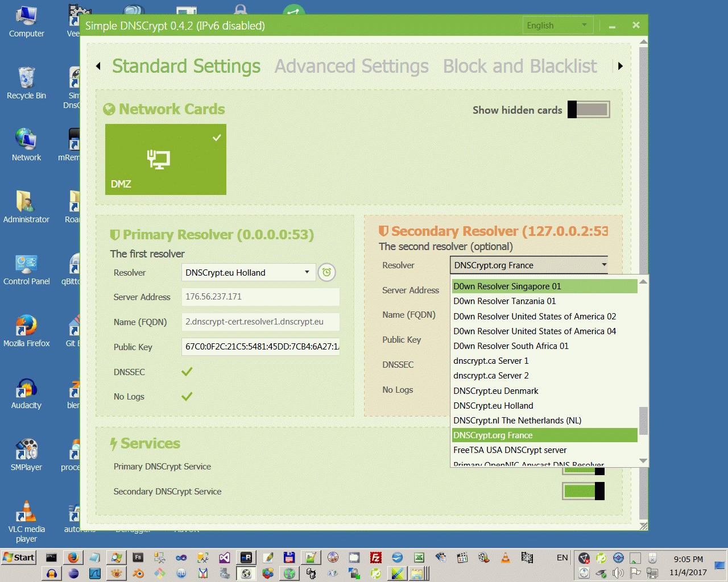728x582 pixels.
Task: Pick D0wn Resolver South Africa 01
Action: (x=544, y=346)
